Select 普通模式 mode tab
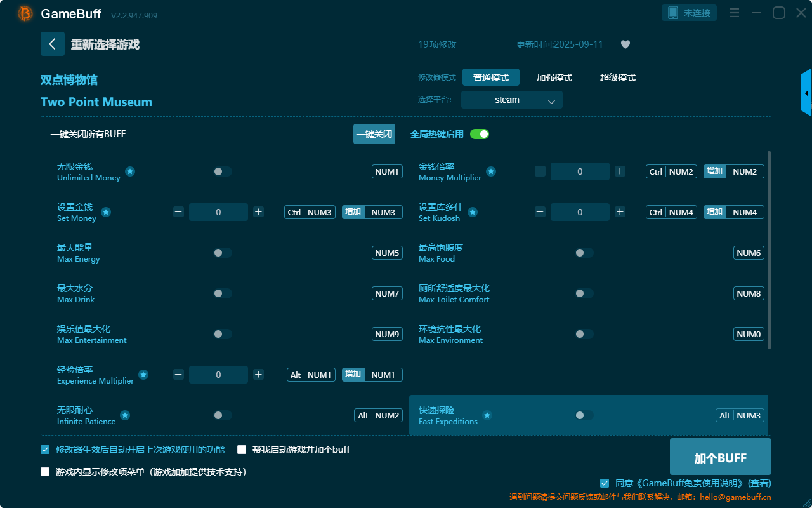The height and width of the screenshot is (508, 812). point(491,77)
